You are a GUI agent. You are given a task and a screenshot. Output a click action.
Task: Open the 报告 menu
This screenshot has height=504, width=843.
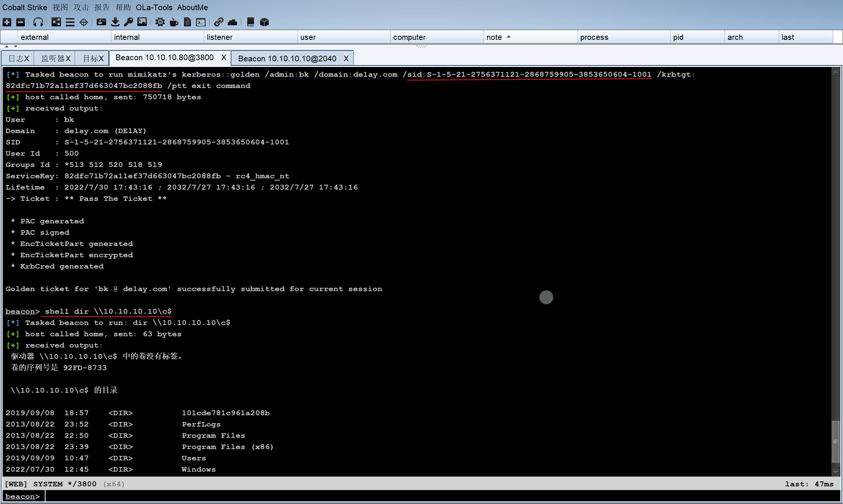tap(102, 8)
